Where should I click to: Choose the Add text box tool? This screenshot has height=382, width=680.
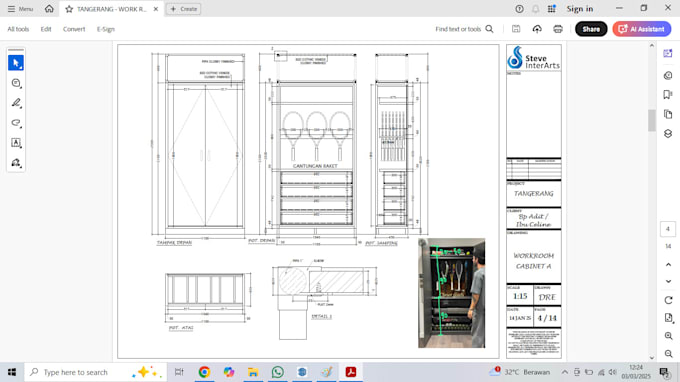coord(16,143)
